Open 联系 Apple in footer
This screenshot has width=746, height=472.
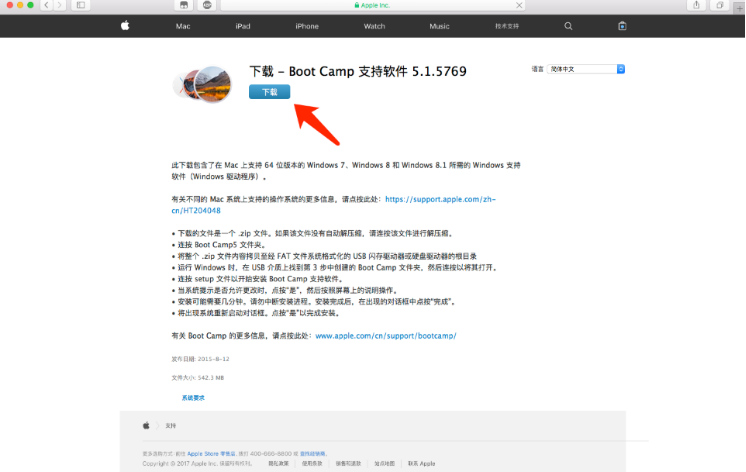[421, 463]
